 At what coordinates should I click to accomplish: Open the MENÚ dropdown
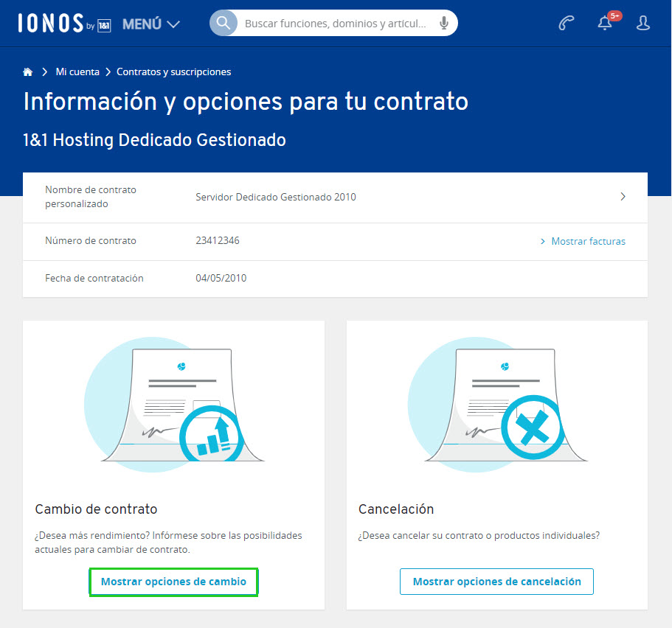[x=151, y=24]
